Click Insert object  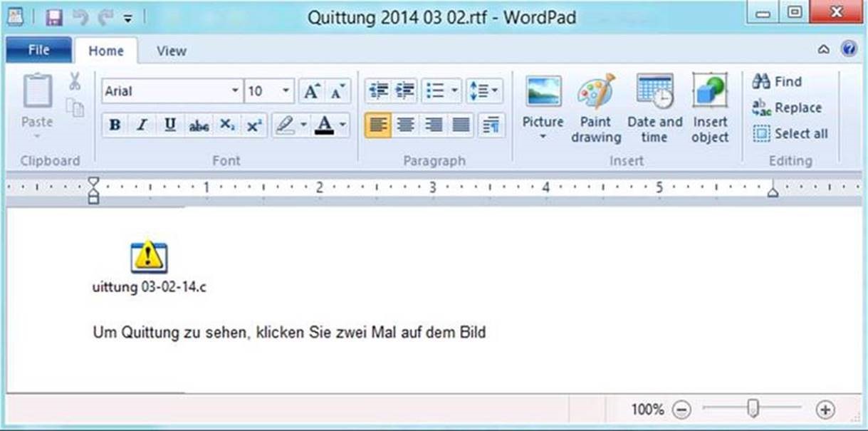click(710, 108)
